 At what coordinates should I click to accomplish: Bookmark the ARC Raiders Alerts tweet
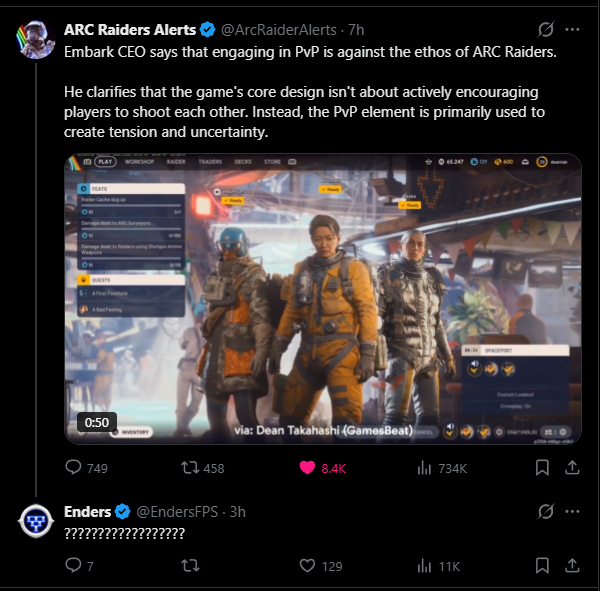coord(542,468)
